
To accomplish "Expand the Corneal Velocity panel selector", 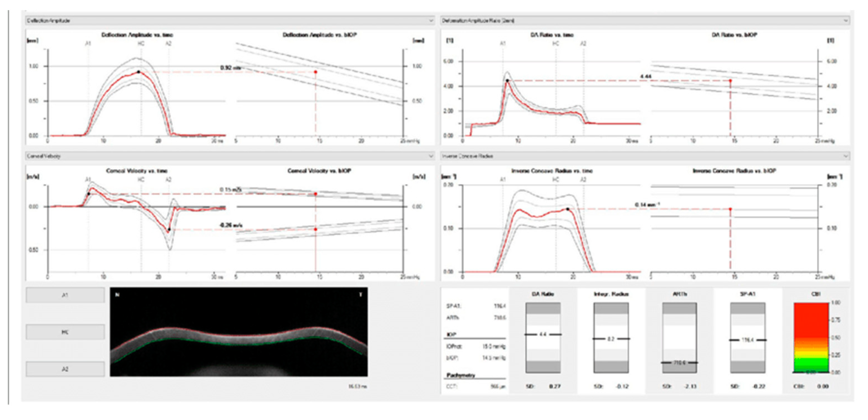I will pos(431,156).
